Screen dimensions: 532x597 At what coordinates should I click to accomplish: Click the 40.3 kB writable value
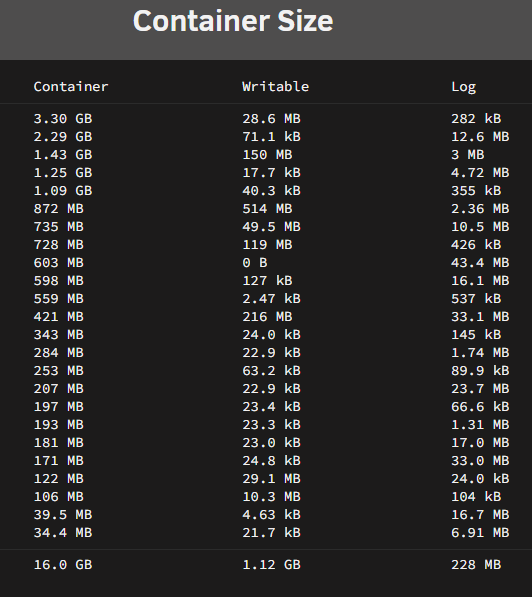(272, 191)
